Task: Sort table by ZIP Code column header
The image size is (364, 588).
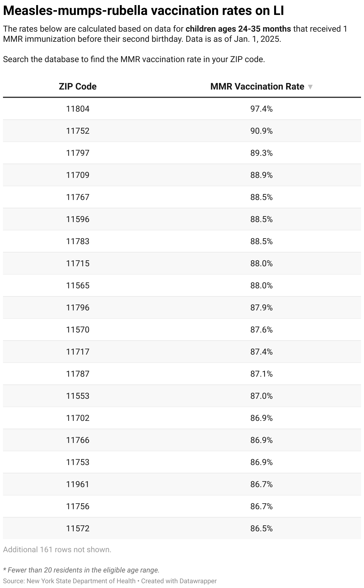Action: [78, 87]
